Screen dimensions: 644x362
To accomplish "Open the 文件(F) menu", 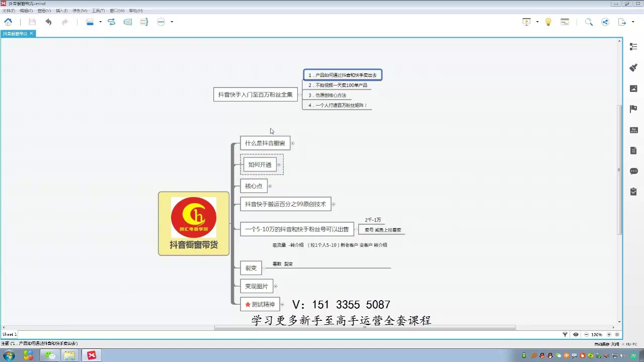I will coord(8,11).
